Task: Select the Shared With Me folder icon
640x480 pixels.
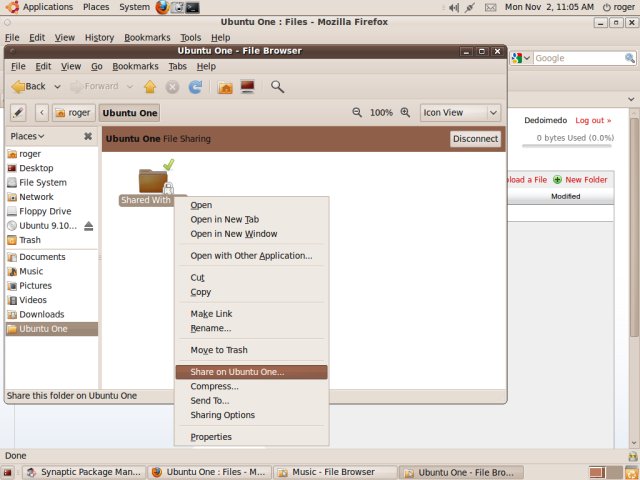Action: [154, 182]
